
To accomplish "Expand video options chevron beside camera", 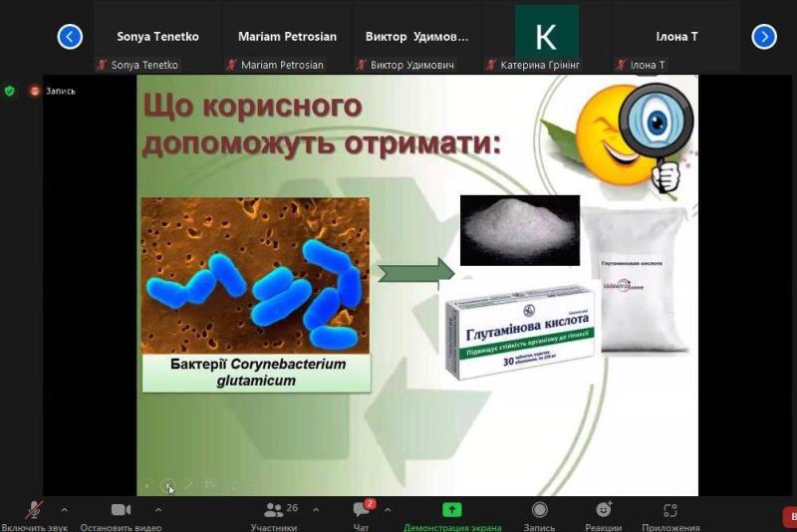I will click(158, 509).
